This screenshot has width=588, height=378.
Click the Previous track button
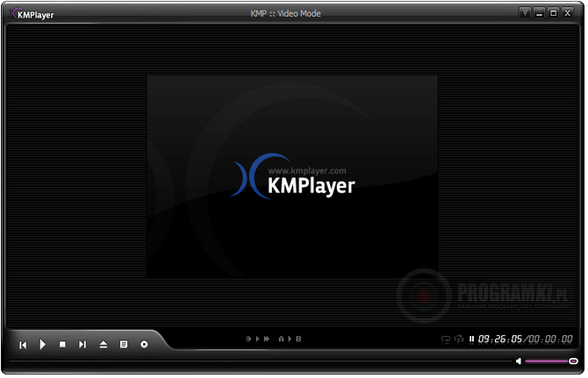pyautogui.click(x=23, y=345)
